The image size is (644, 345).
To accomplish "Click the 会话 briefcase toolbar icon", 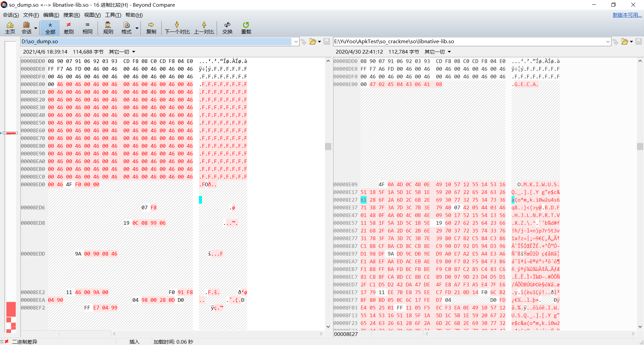I will [26, 28].
